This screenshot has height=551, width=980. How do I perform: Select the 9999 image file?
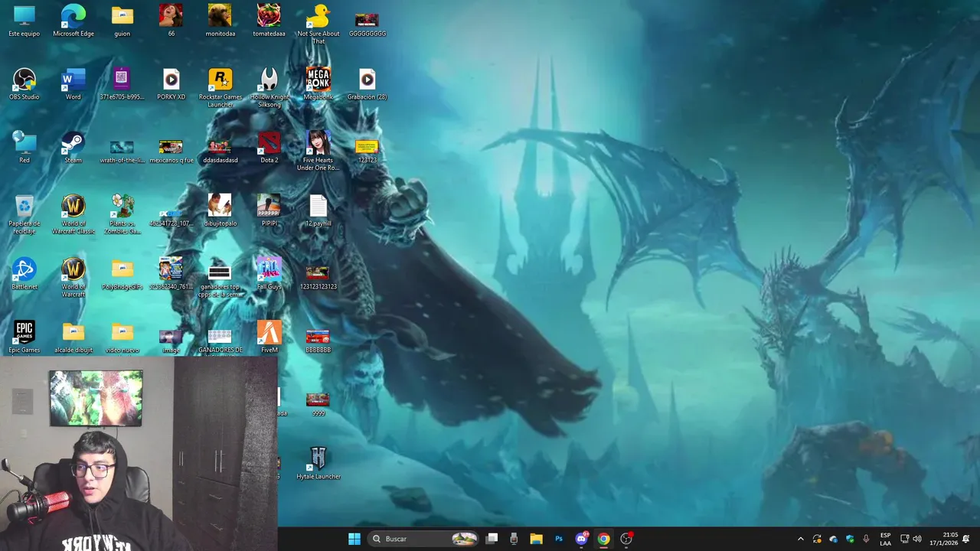[318, 404]
